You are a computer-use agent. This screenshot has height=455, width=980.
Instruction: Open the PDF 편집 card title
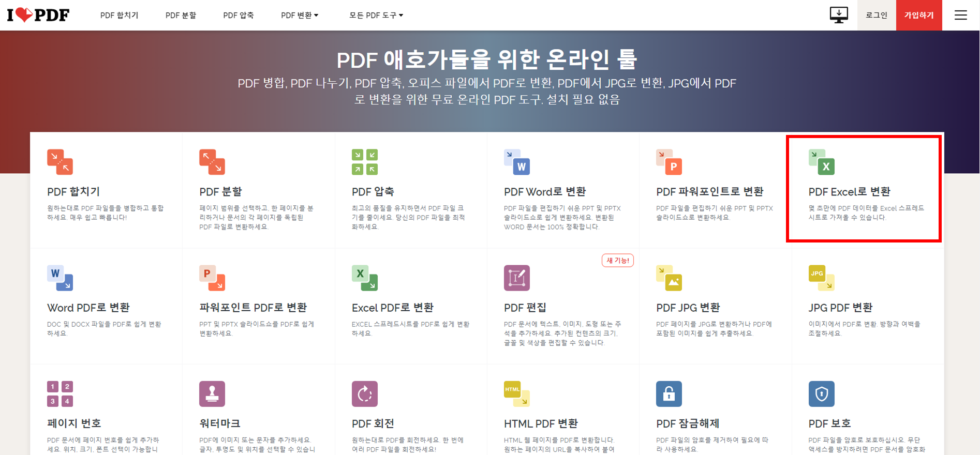click(525, 308)
